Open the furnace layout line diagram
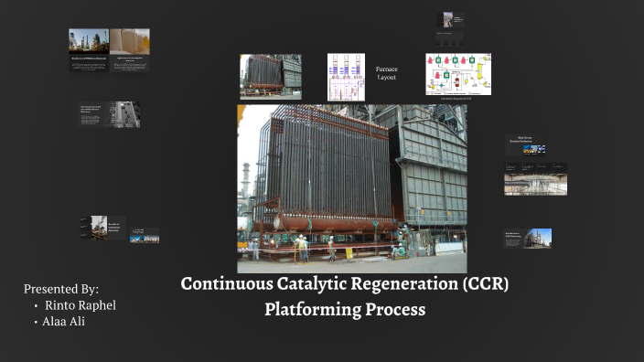 (346, 77)
